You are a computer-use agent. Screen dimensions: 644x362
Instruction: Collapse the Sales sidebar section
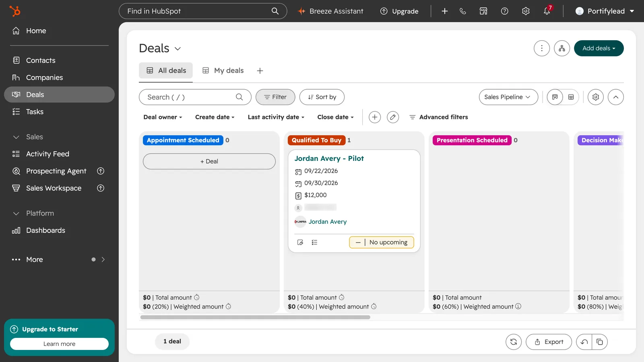pos(16,137)
